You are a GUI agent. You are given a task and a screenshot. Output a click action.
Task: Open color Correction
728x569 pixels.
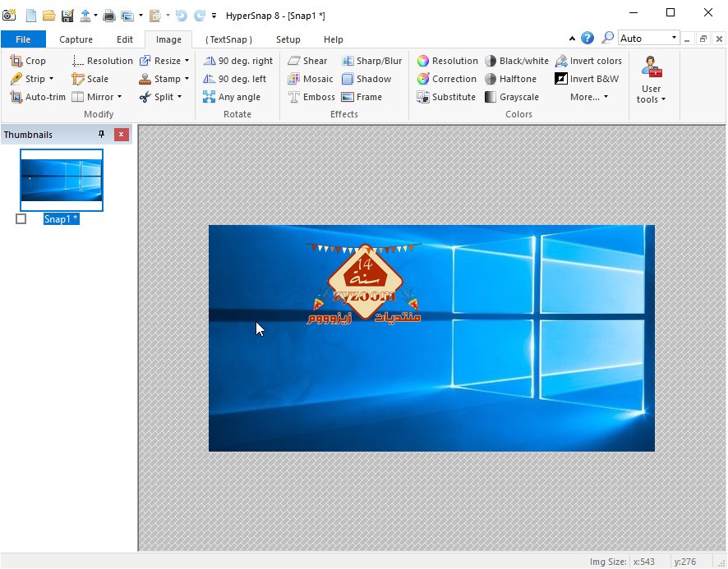point(447,79)
